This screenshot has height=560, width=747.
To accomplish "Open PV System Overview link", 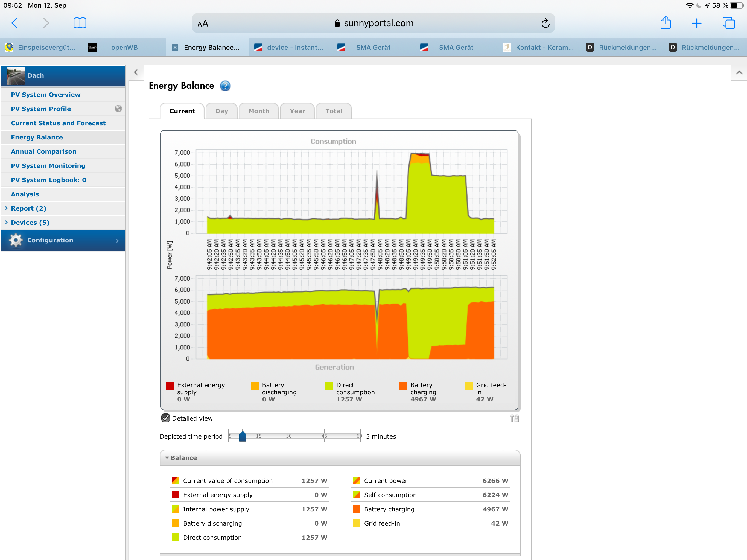I will tap(46, 95).
